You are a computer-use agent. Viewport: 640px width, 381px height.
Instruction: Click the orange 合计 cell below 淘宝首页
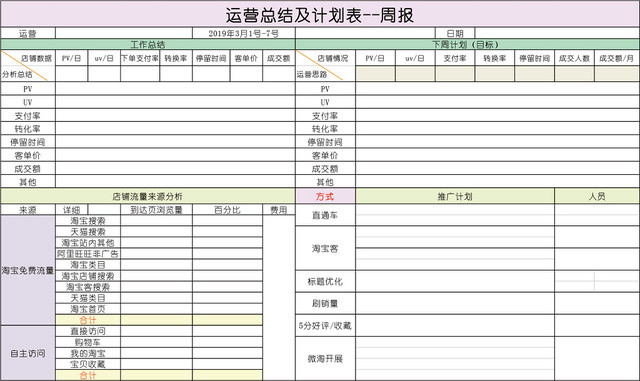coord(88,320)
